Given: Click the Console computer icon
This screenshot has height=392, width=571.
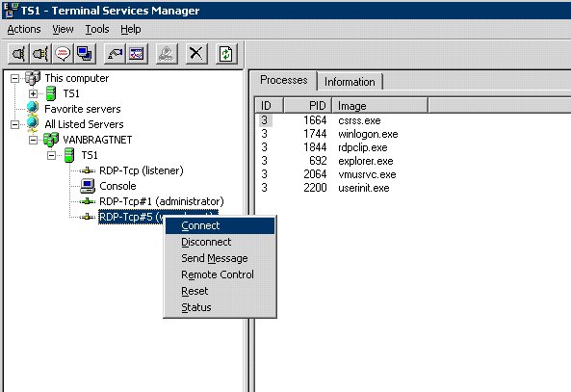Looking at the screenshot, I should click(x=88, y=186).
